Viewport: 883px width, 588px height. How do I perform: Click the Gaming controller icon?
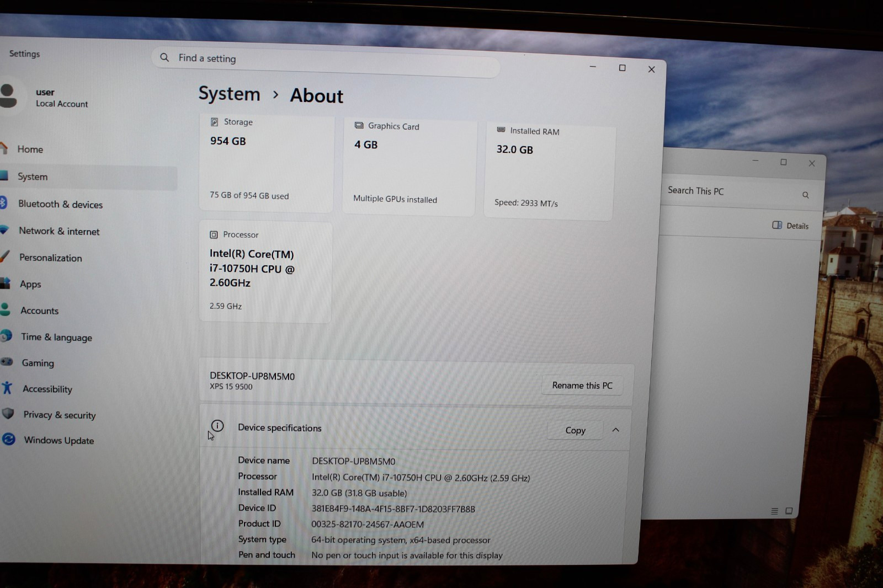click(x=7, y=362)
